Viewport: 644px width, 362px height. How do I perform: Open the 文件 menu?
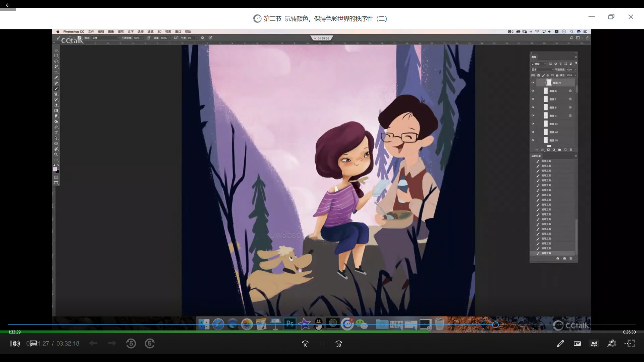(x=91, y=32)
